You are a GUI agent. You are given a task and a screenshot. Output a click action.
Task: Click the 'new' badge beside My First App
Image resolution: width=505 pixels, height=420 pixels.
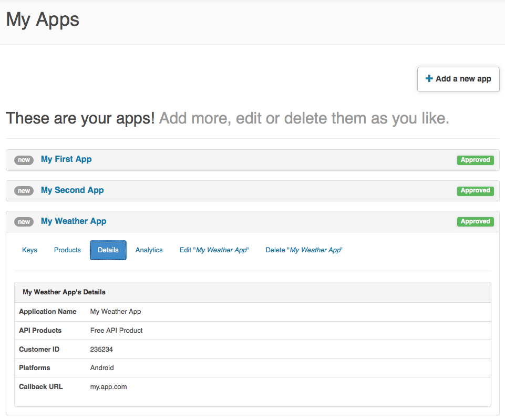tap(24, 160)
